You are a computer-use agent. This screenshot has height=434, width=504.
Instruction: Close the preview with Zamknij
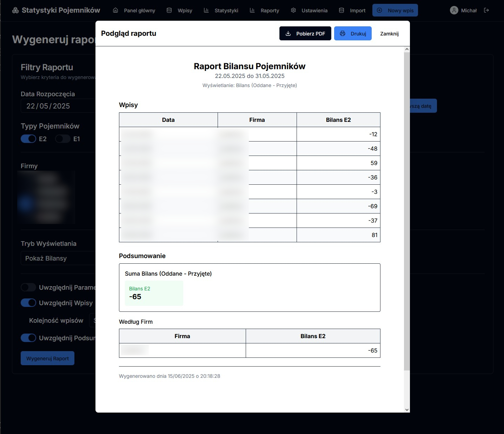click(x=389, y=33)
